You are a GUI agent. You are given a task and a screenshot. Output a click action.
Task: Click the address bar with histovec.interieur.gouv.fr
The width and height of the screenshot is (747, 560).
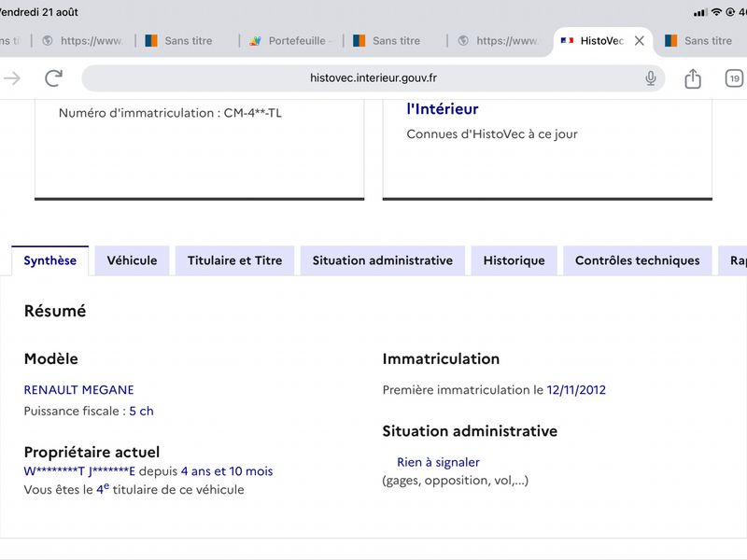pos(373,78)
